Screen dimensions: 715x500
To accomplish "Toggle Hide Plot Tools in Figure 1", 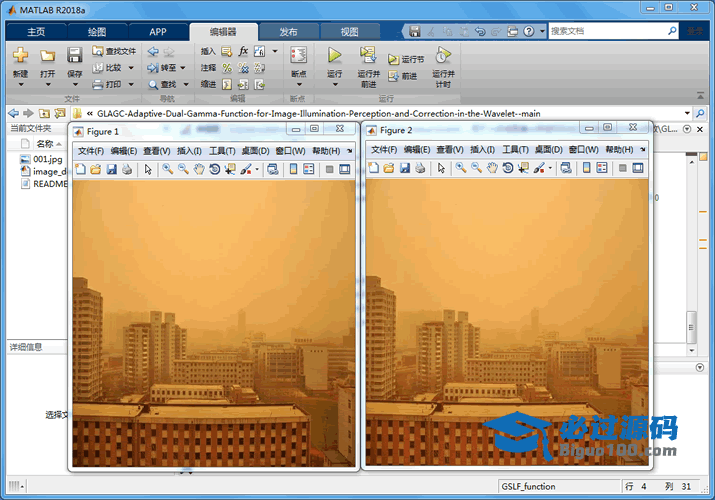I will point(329,169).
